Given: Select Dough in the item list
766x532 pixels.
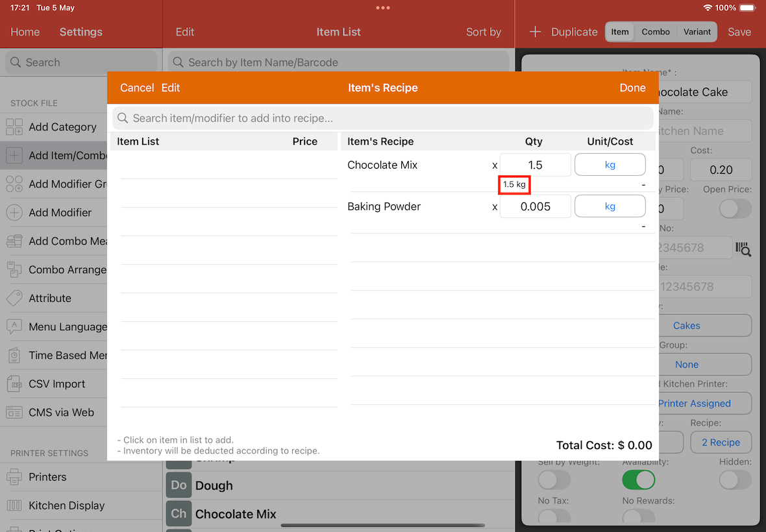Looking at the screenshot, I should pos(339,486).
